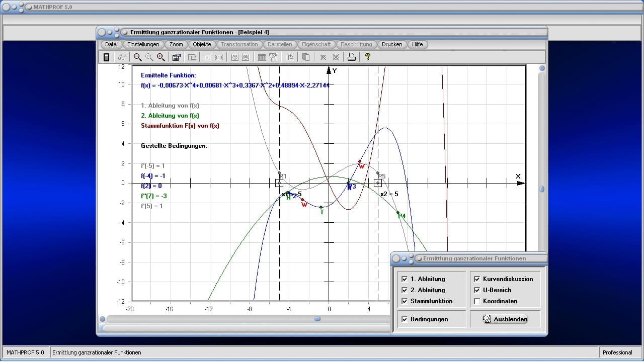Click the condition text f''(7) = -3
This screenshot has height=362, width=644.
pos(154,196)
